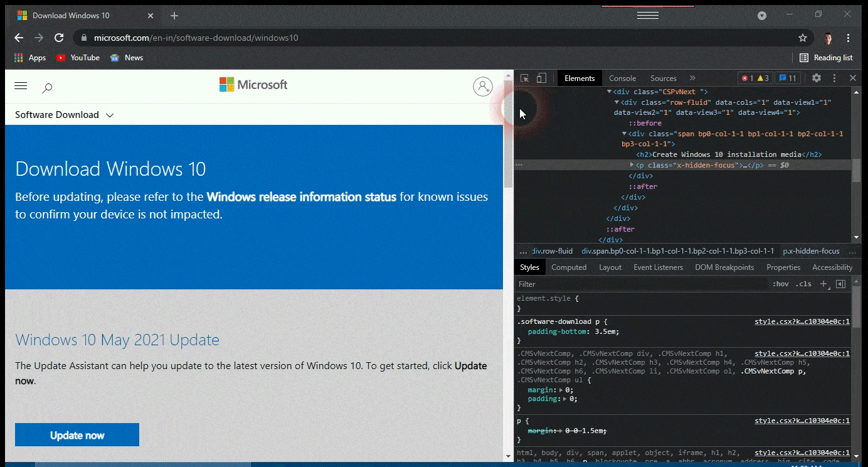This screenshot has height=467, width=868.
Task: Switch to the Console tab
Action: 623,78
